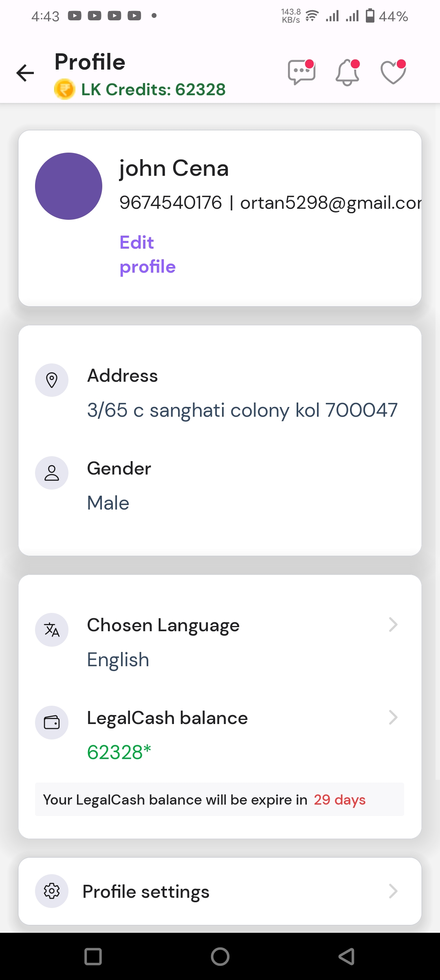Select the Profile settings row label
Image resolution: width=440 pixels, height=980 pixels.
(146, 892)
